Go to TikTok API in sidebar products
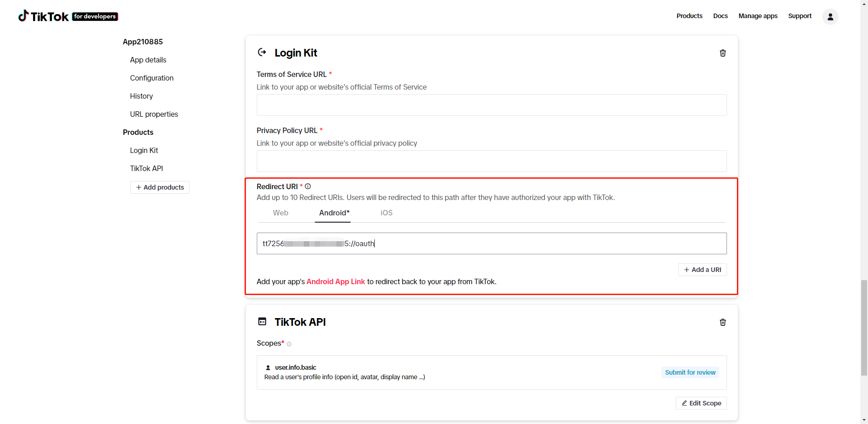The image size is (868, 424). (146, 168)
